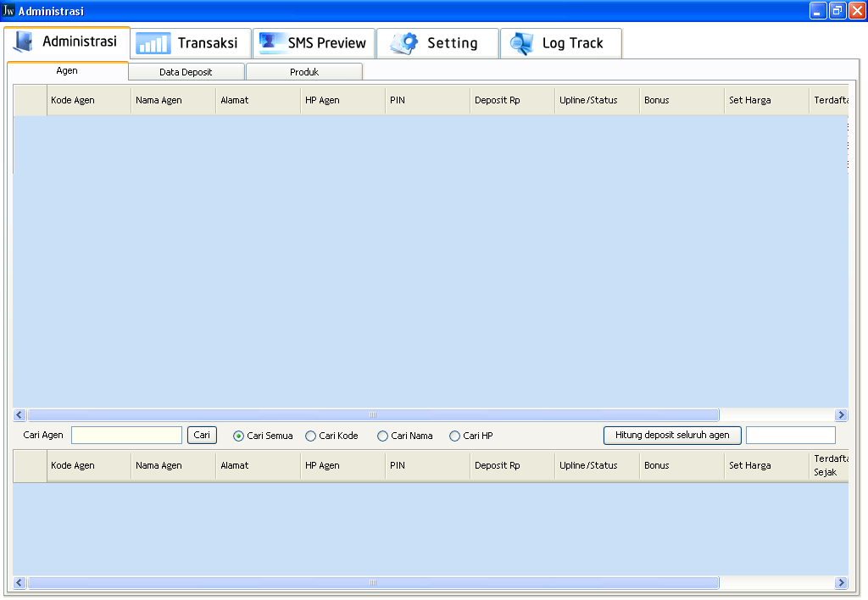
Task: Click lower table Deposit Rp column header
Action: 512,465
